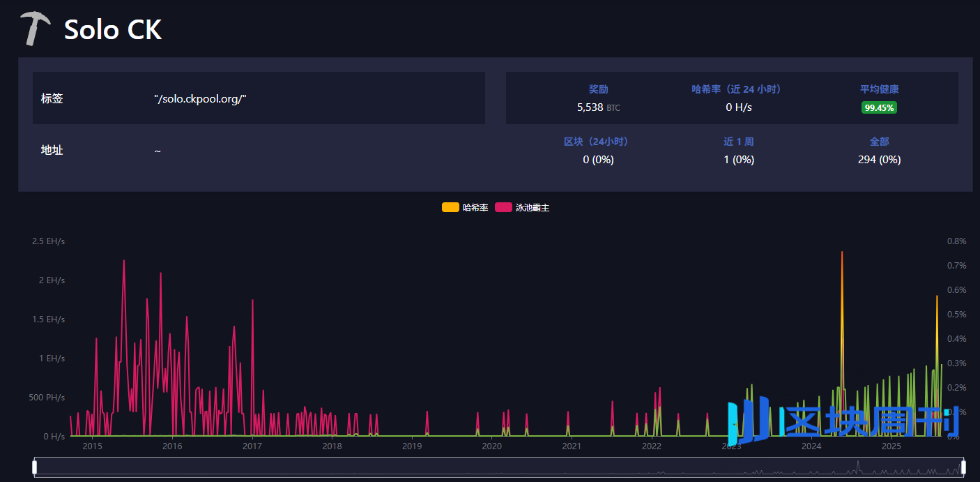Click the 5,538 BTC reward value
Image resolution: width=980 pixels, height=482 pixels.
click(598, 107)
